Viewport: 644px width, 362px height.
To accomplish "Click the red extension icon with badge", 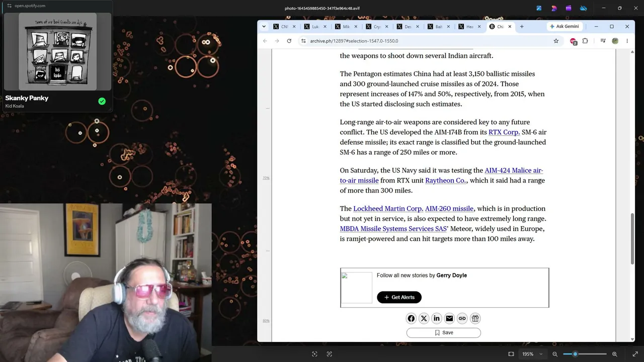I will [x=573, y=41].
